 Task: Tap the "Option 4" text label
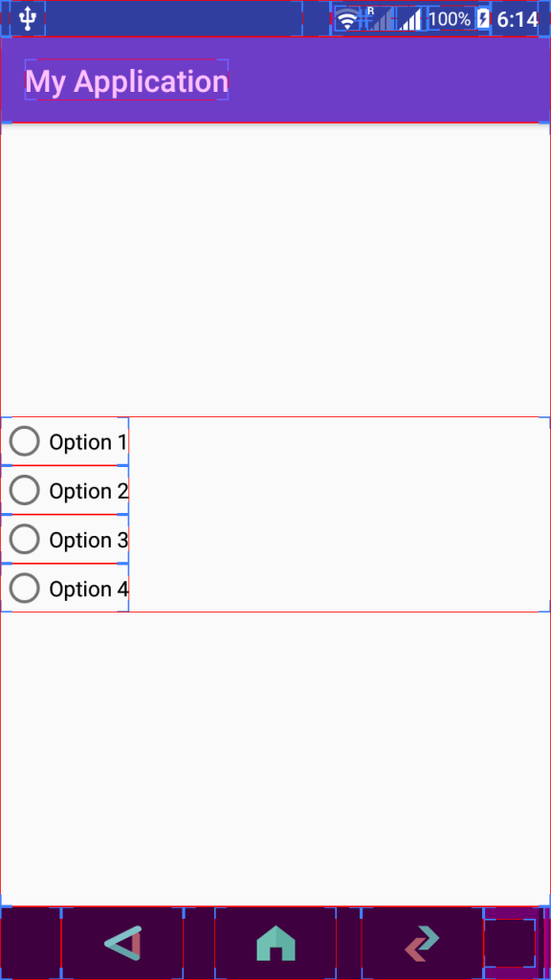point(89,589)
